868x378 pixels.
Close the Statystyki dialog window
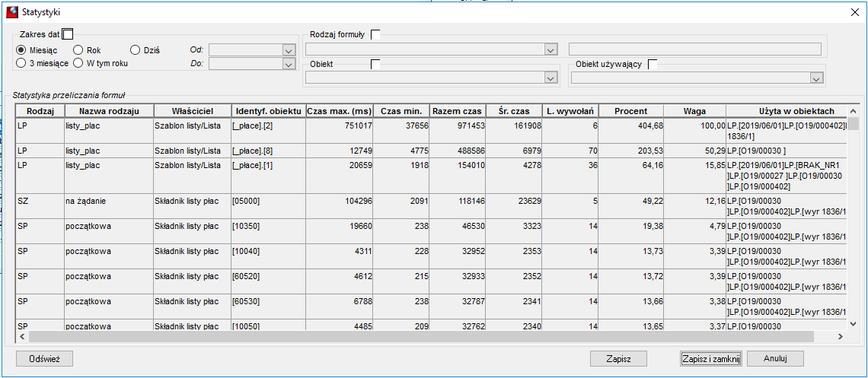[851, 11]
